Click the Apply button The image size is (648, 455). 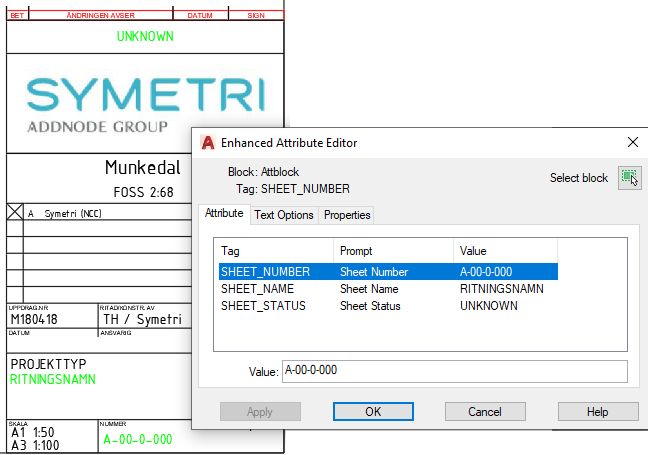pos(260,412)
